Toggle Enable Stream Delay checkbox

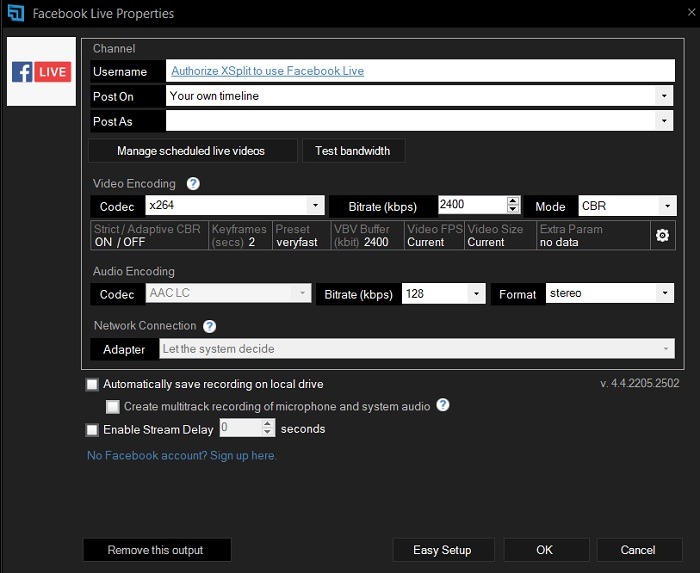pos(92,430)
